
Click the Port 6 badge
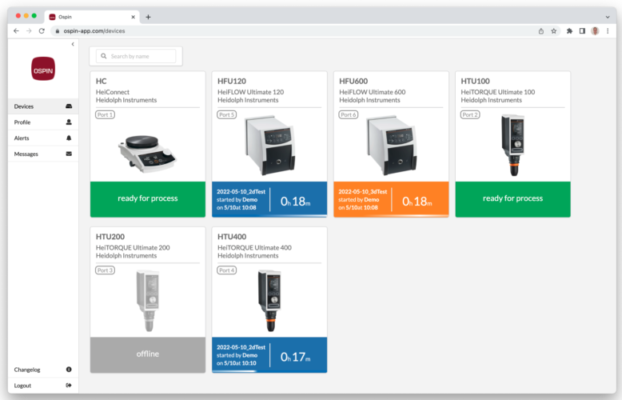coord(349,115)
